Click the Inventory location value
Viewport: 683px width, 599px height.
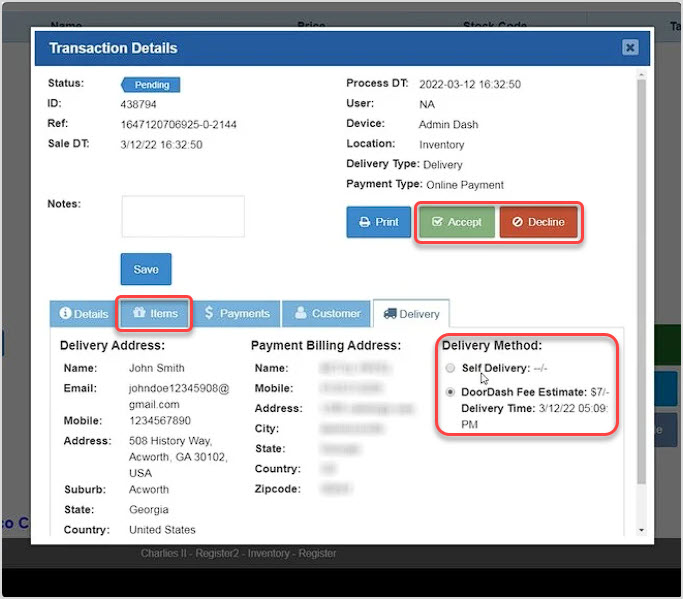442,145
